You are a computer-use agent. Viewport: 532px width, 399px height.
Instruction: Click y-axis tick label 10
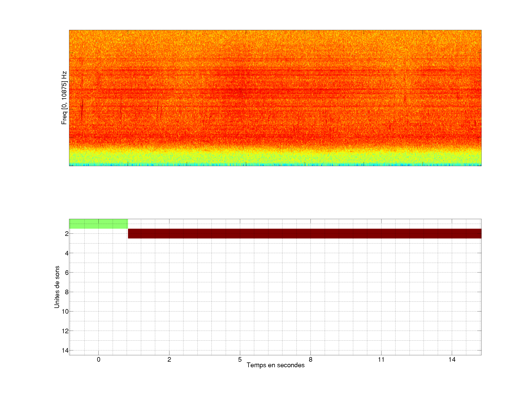coord(65,311)
